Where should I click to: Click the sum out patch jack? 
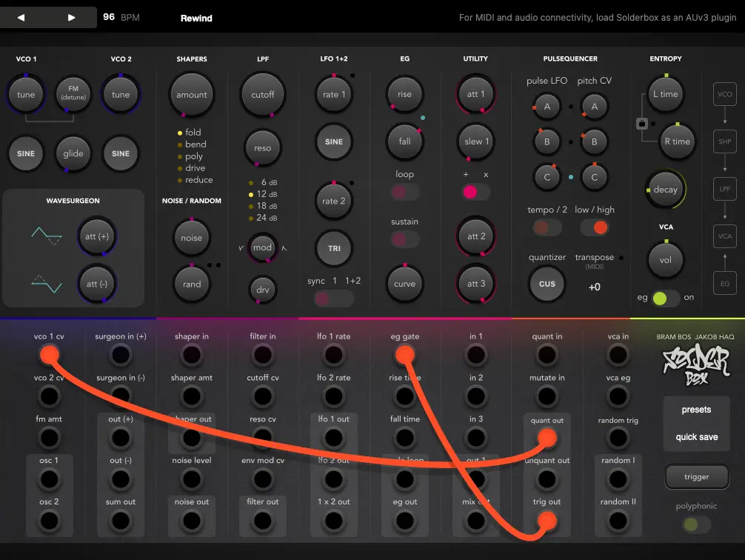121,521
